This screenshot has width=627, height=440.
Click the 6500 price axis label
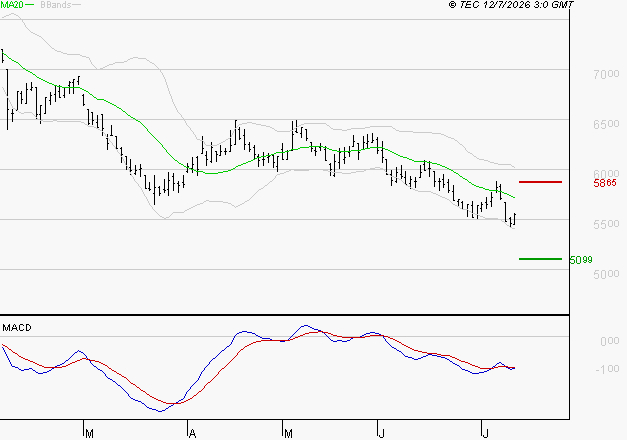click(606, 124)
